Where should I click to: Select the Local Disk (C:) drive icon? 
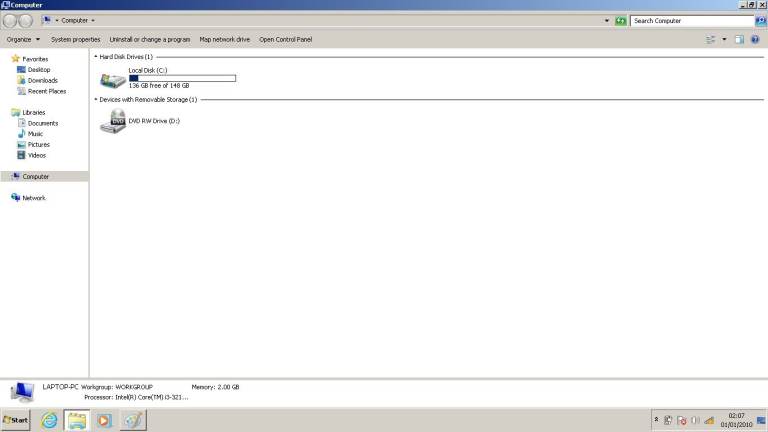tap(112, 79)
